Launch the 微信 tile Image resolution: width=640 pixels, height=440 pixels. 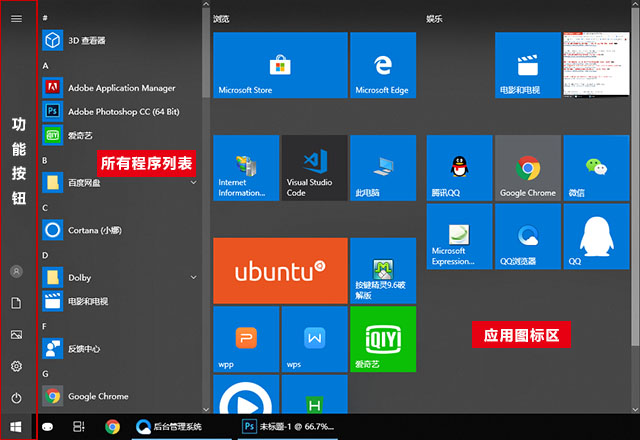(x=596, y=168)
